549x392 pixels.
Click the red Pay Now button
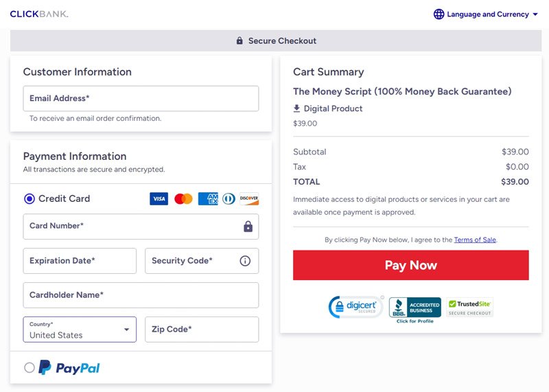click(410, 265)
